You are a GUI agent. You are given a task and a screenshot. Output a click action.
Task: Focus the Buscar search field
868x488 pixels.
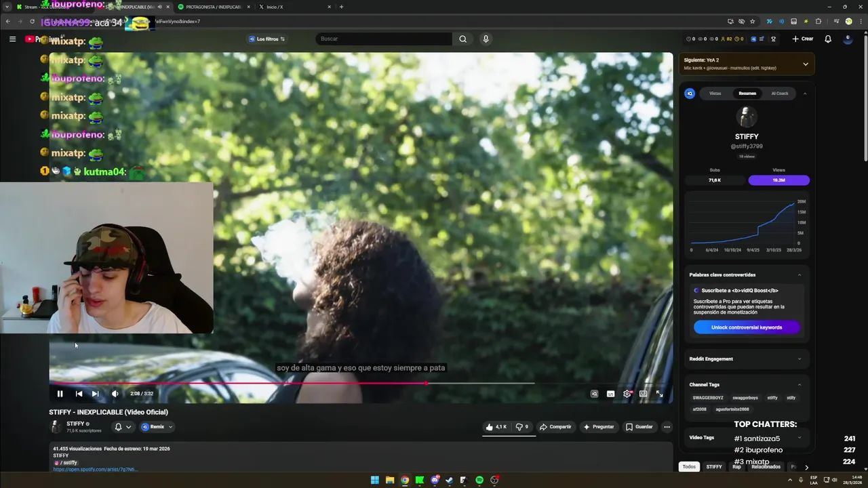coord(384,39)
